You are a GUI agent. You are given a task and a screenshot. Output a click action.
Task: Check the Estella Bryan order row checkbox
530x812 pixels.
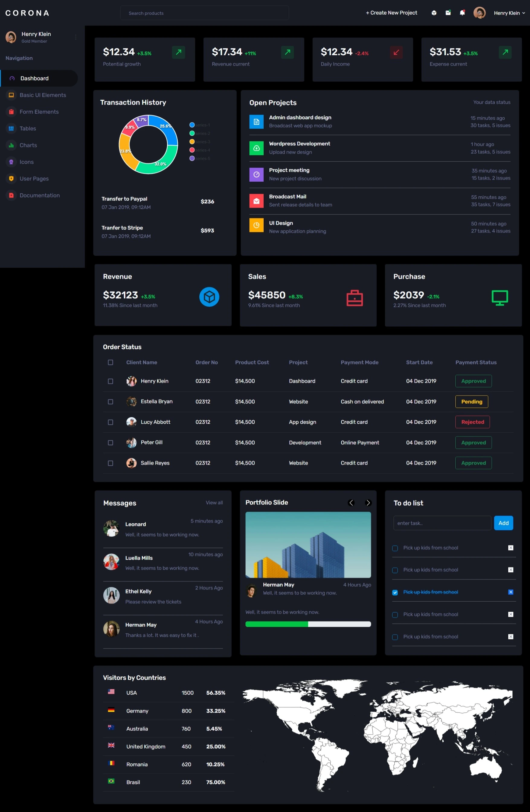point(111,402)
